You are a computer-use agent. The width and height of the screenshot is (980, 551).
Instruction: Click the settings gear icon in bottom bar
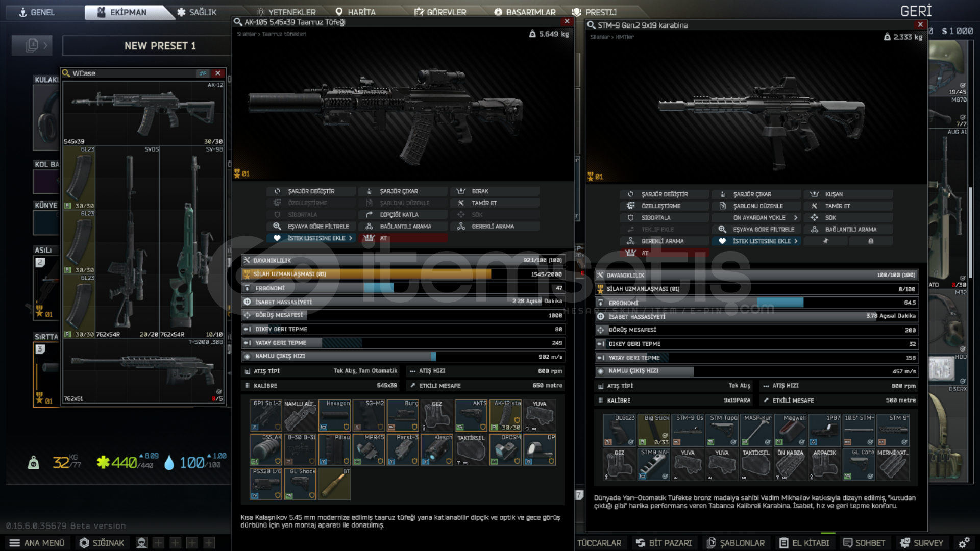[x=964, y=543]
